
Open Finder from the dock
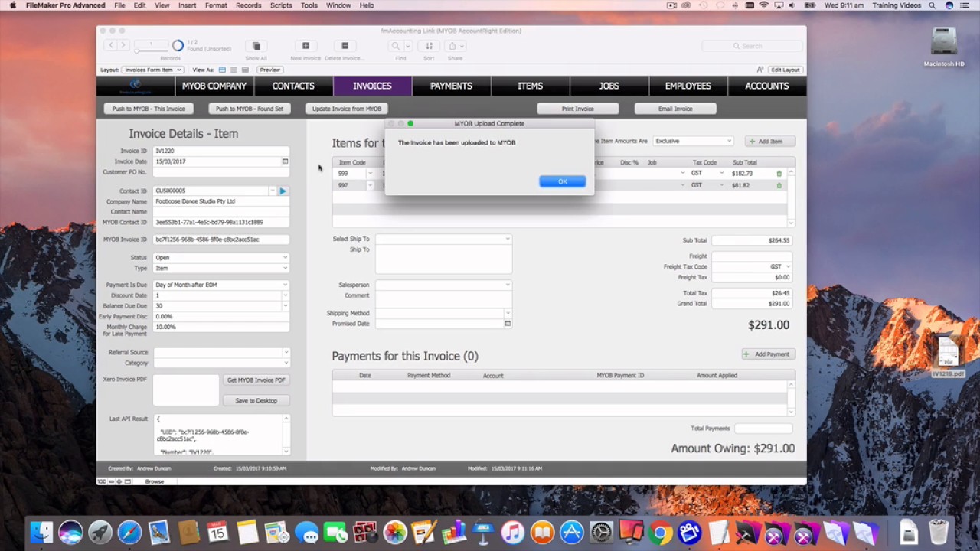pyautogui.click(x=41, y=533)
